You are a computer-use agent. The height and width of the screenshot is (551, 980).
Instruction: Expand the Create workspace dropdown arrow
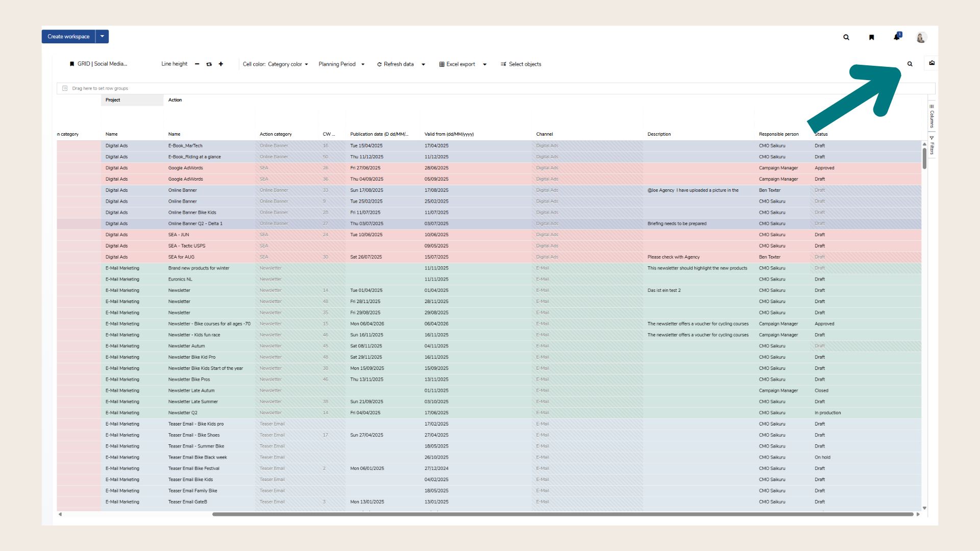102,37
